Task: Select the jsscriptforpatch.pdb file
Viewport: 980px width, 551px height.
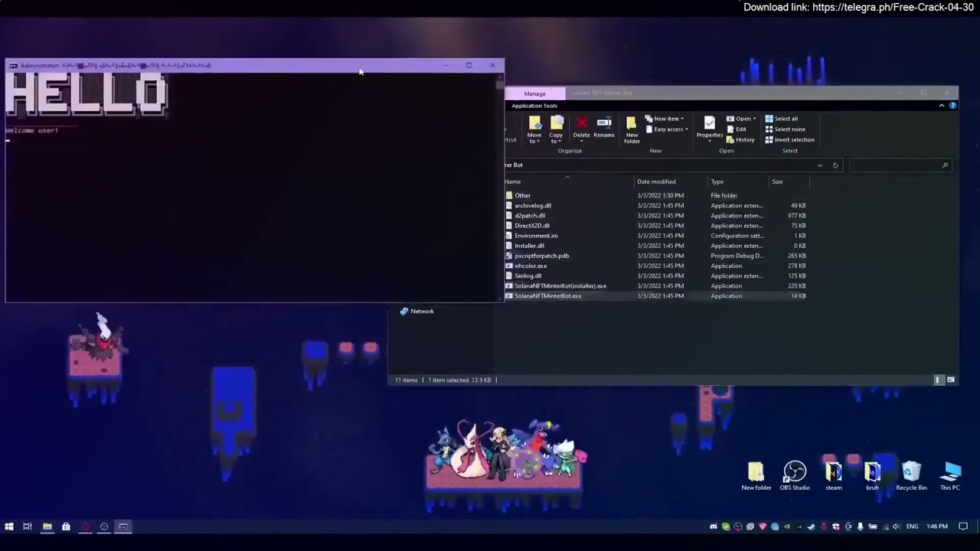Action: 655,256
